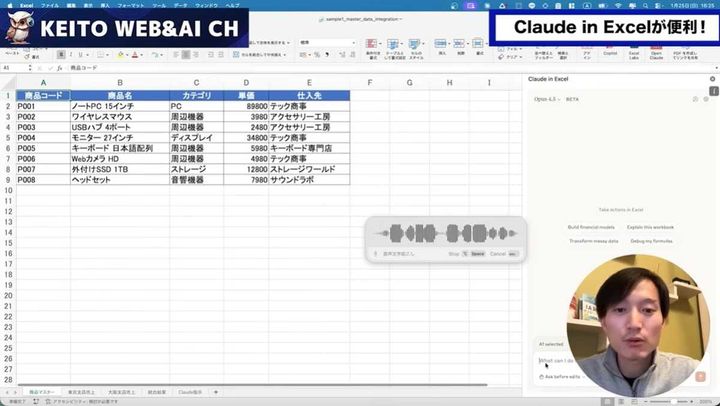Click the formula bar input field

click(390, 68)
